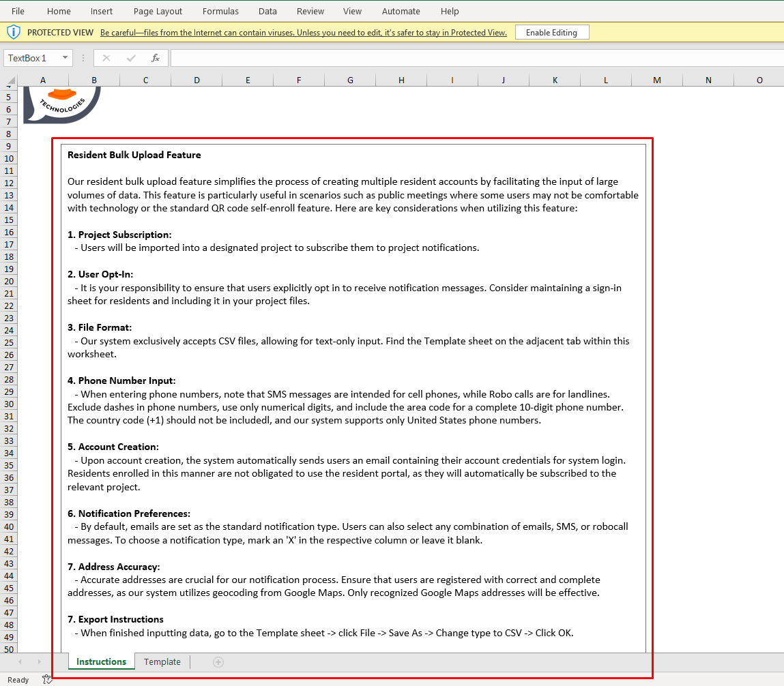Open the Insert ribbon tab
This screenshot has height=686, width=784.
pos(102,11)
